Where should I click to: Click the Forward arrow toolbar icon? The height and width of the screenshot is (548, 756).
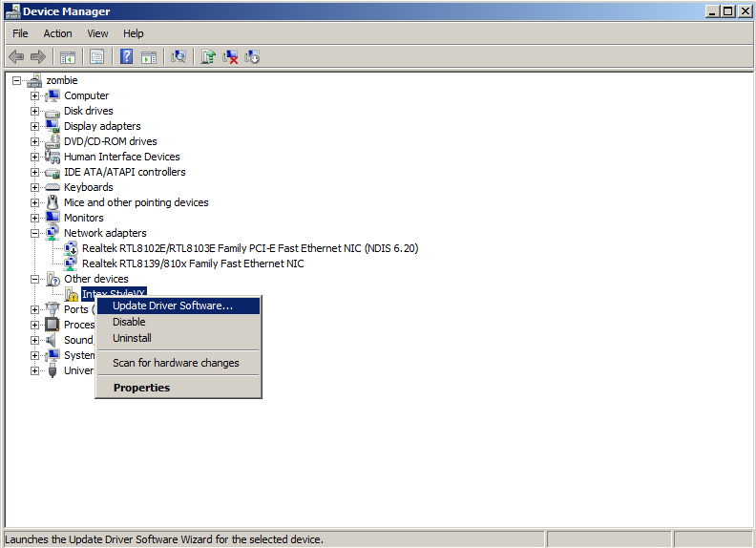[x=38, y=57]
